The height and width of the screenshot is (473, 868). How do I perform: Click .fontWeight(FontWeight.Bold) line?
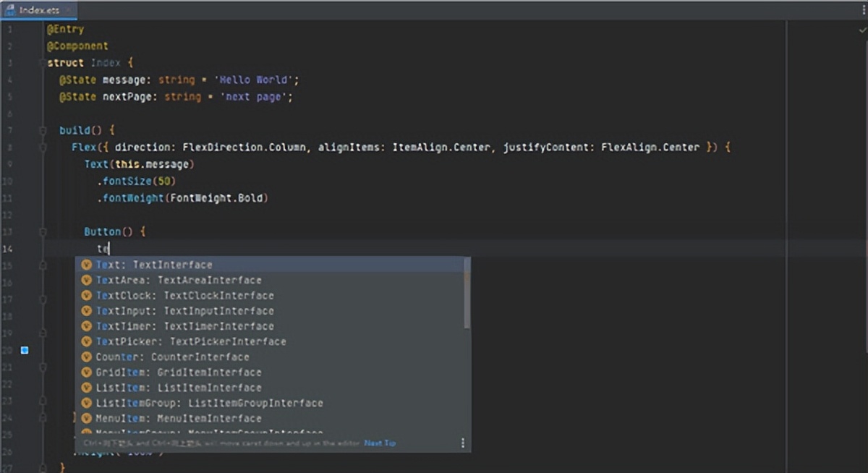[182, 198]
